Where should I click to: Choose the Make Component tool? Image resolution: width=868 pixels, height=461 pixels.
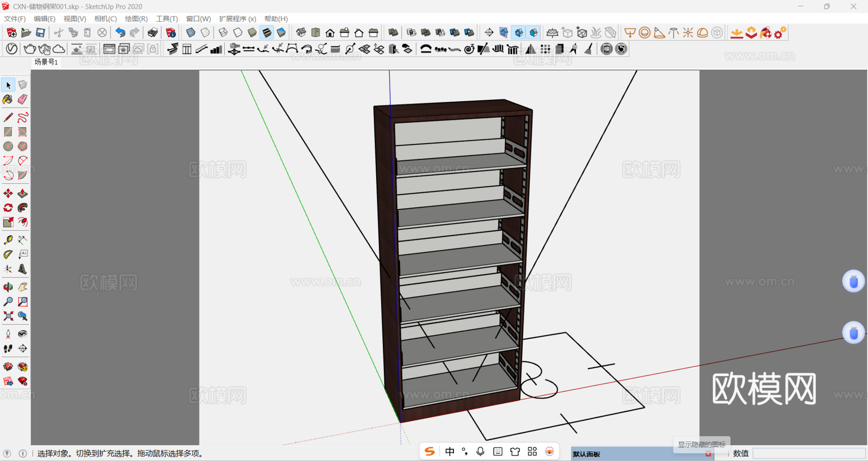click(x=23, y=85)
